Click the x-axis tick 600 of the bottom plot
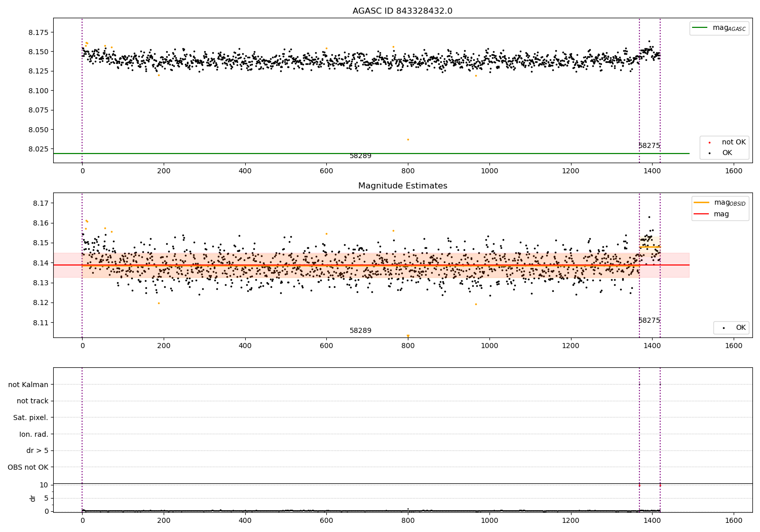760x532 pixels. point(326,520)
